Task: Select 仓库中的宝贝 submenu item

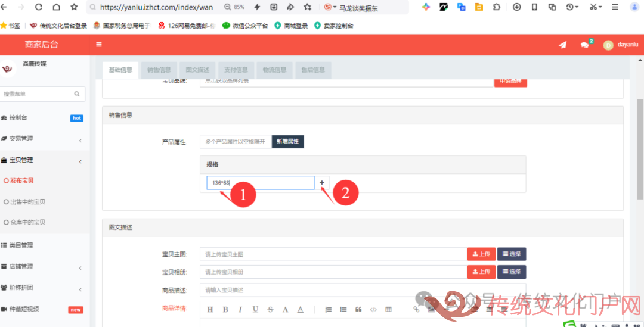Action: (27, 222)
